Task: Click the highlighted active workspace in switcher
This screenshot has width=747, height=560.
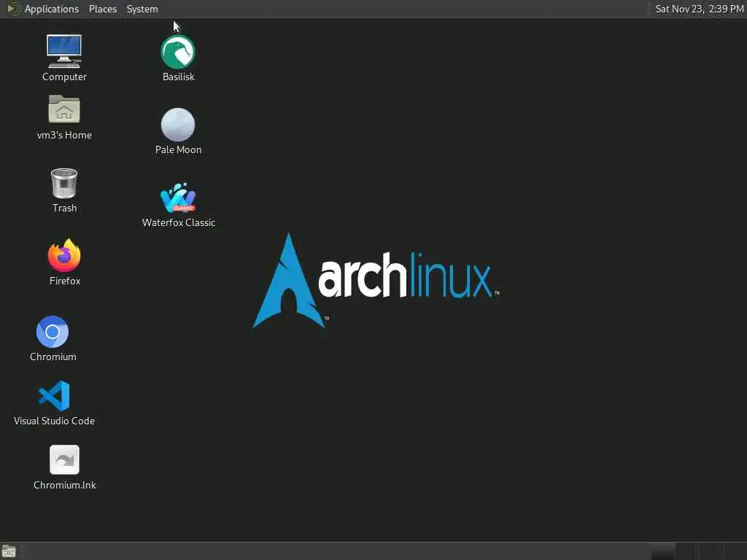Action: pos(663,551)
